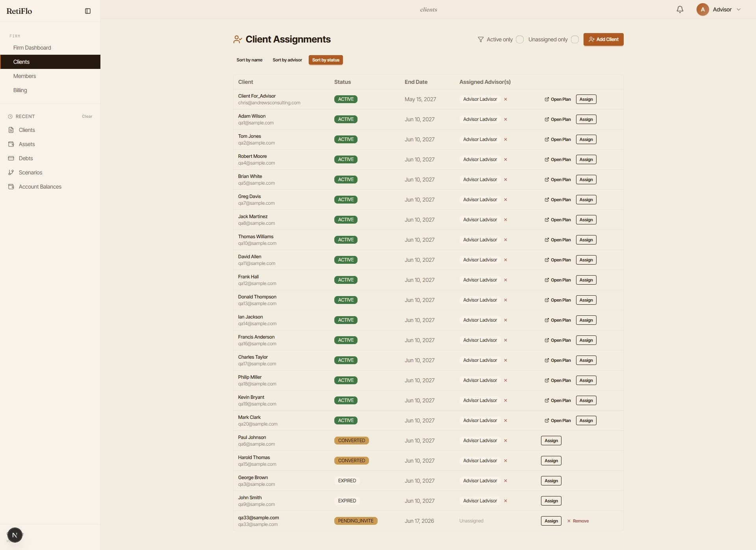Click the Advisor avatar circle
This screenshot has height=550, width=756.
tap(702, 9)
